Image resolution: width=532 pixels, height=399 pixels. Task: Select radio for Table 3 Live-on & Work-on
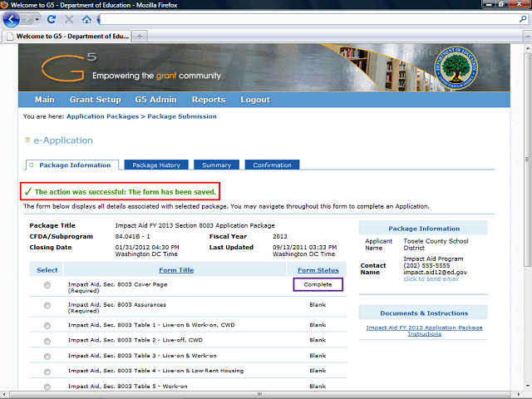(47, 357)
